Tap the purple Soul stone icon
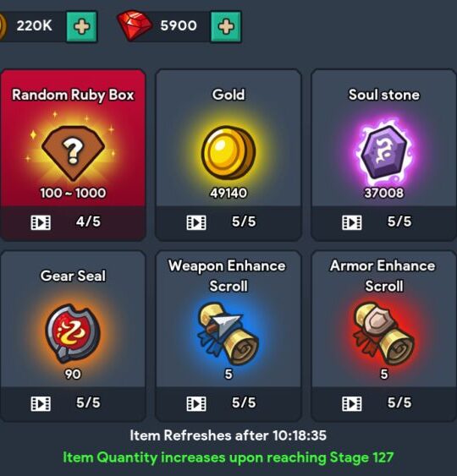The image size is (457, 476). 384,152
